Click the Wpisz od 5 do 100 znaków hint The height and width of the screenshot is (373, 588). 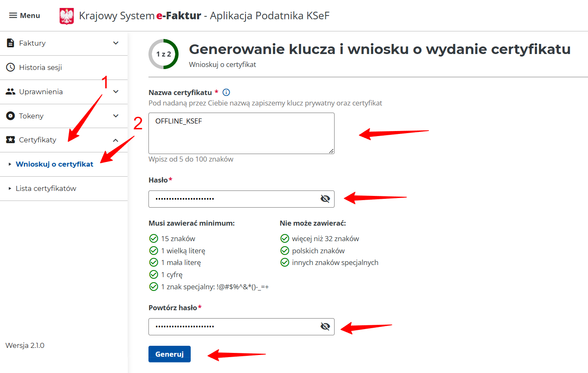tap(191, 159)
